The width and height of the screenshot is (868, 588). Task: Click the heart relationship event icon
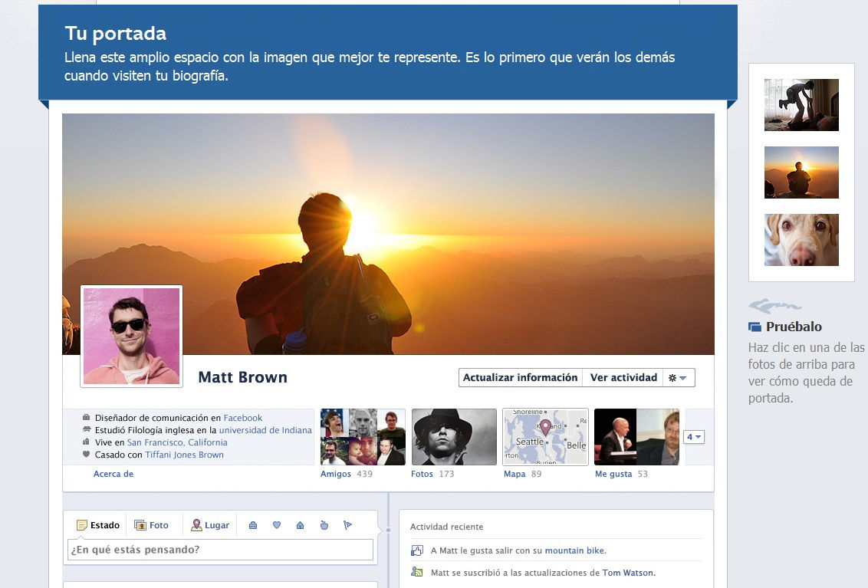pos(277,525)
